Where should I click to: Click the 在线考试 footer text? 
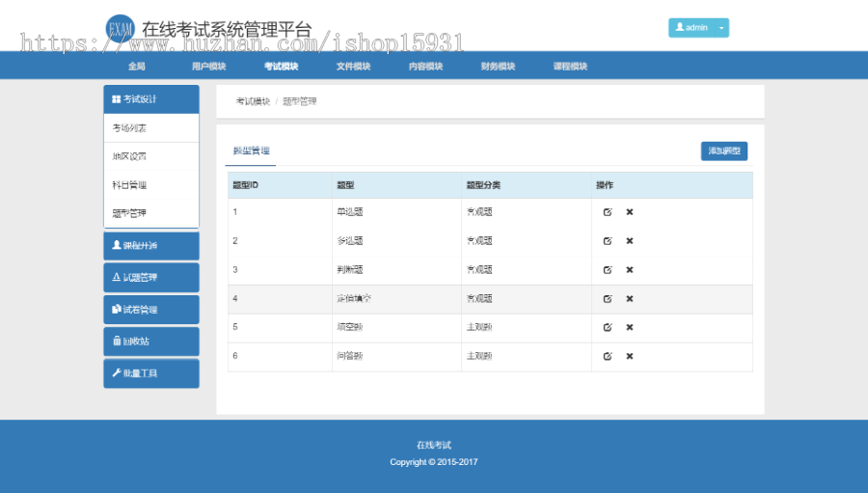coord(434,445)
